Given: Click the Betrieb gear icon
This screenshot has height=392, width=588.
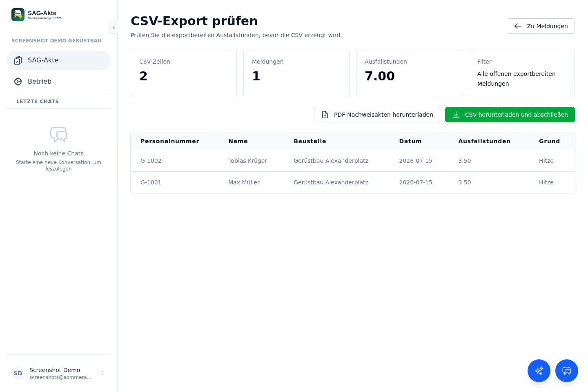Looking at the screenshot, I should pos(18,82).
